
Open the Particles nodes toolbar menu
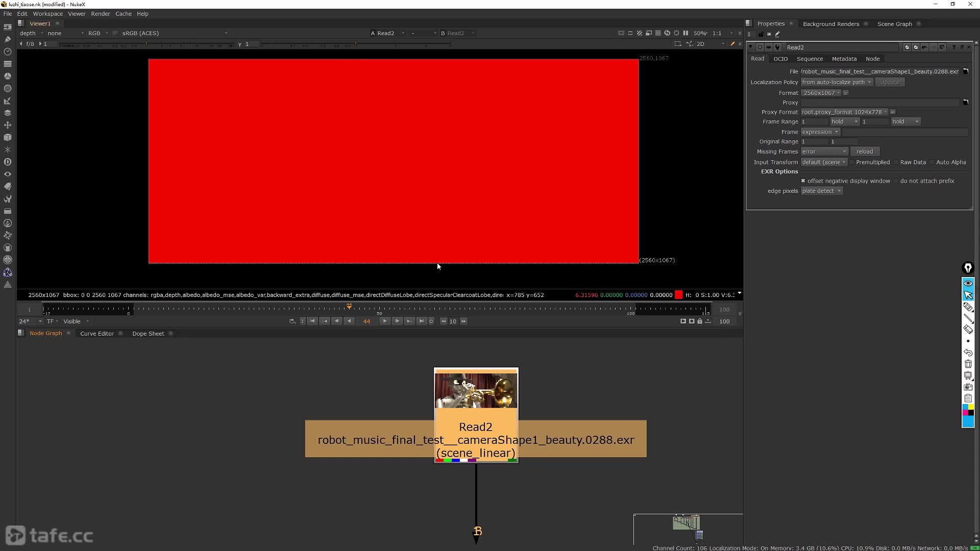click(x=8, y=149)
